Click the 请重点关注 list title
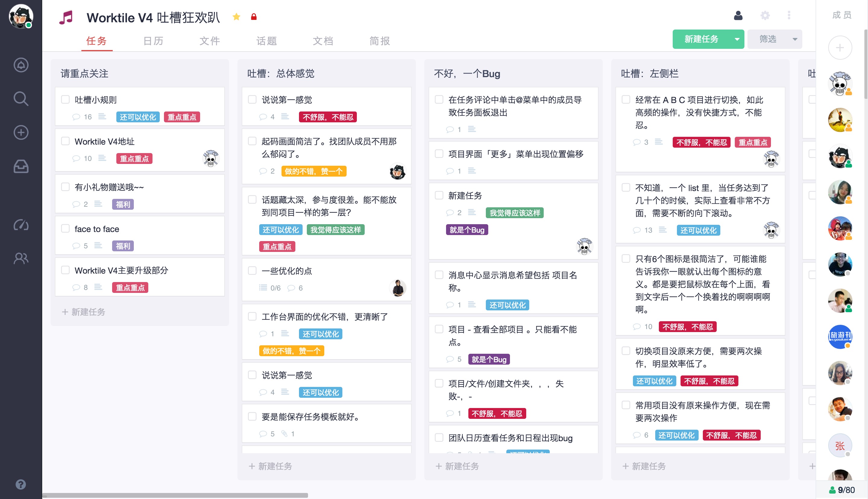The image size is (868, 499). coord(84,74)
